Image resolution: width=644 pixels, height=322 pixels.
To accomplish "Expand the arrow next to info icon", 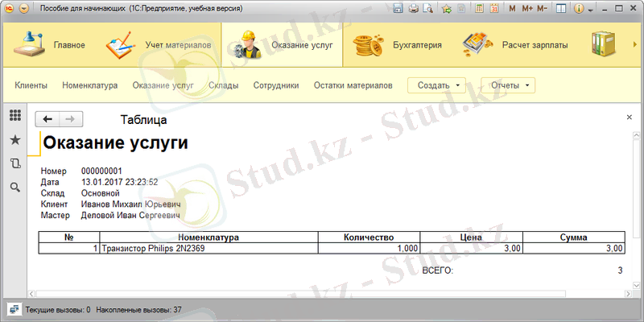I will [x=590, y=10].
